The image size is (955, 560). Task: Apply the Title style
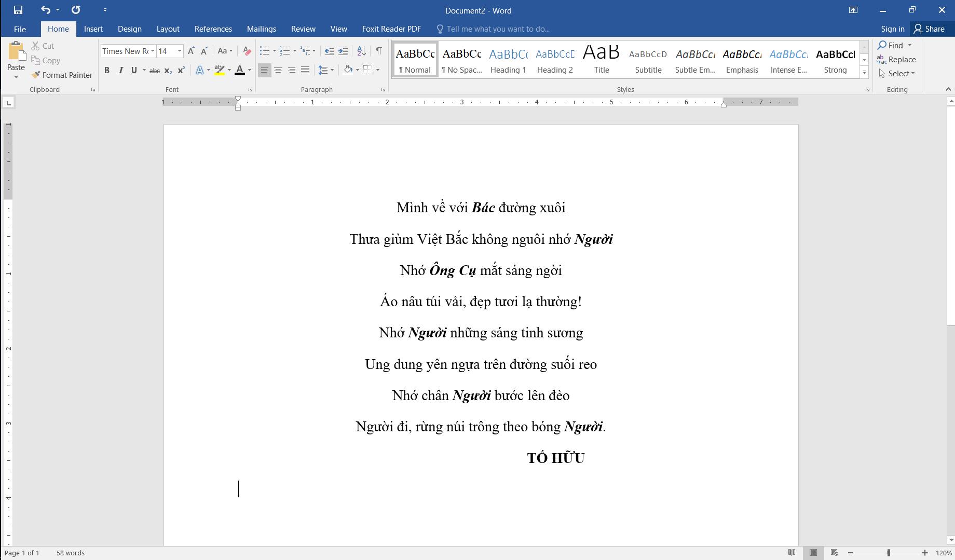tap(602, 59)
